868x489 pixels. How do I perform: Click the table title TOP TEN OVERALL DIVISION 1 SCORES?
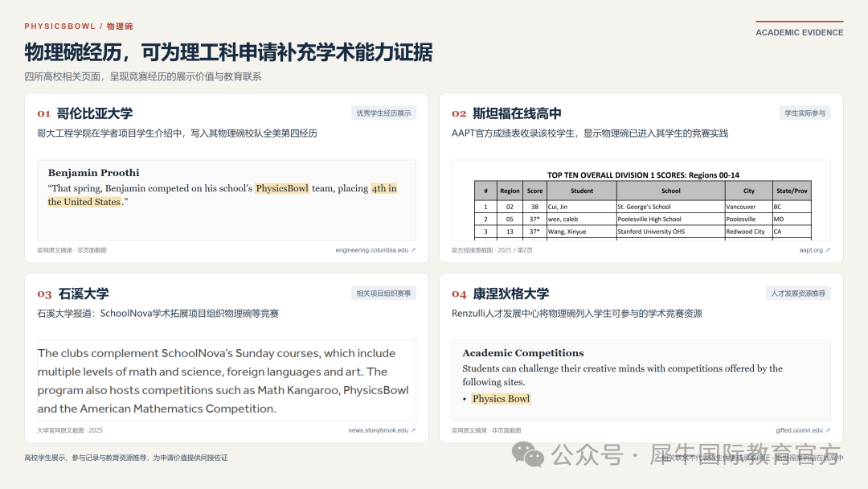(643, 175)
